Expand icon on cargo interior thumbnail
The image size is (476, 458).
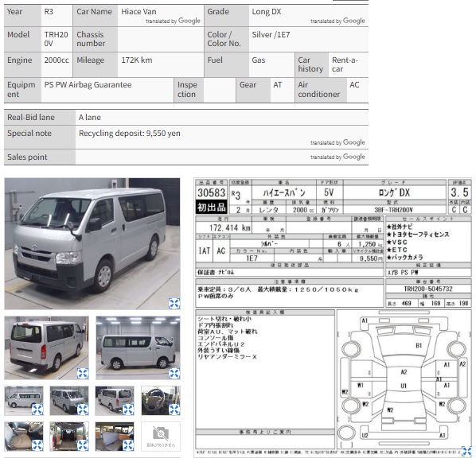pos(128,445)
